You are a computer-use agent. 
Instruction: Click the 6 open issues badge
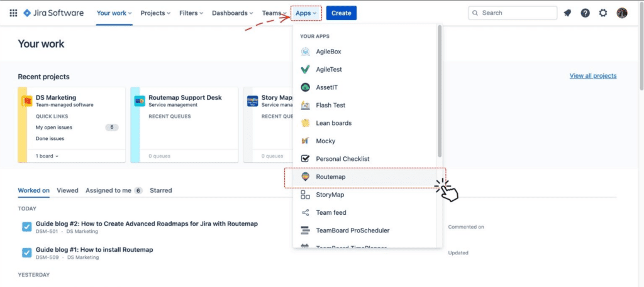click(112, 127)
